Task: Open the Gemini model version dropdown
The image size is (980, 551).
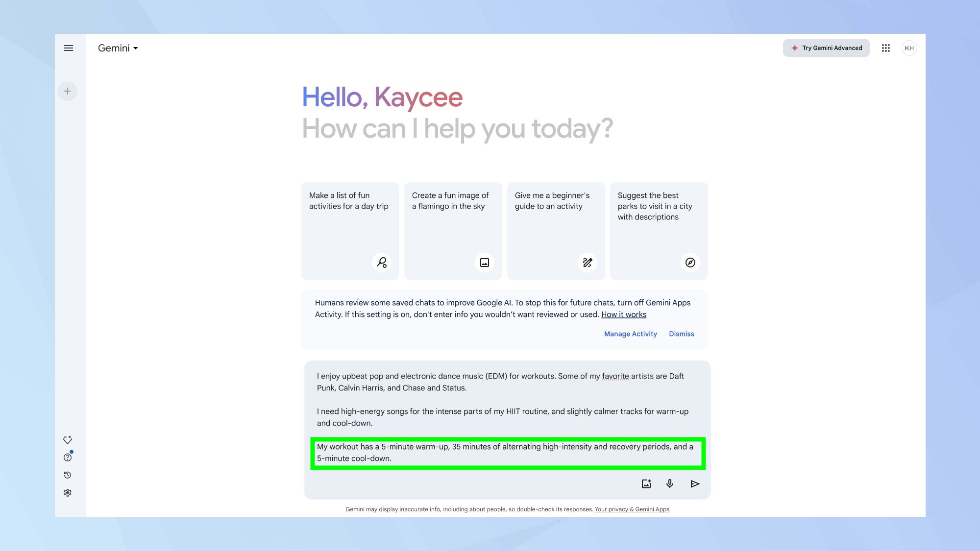Action: click(118, 48)
